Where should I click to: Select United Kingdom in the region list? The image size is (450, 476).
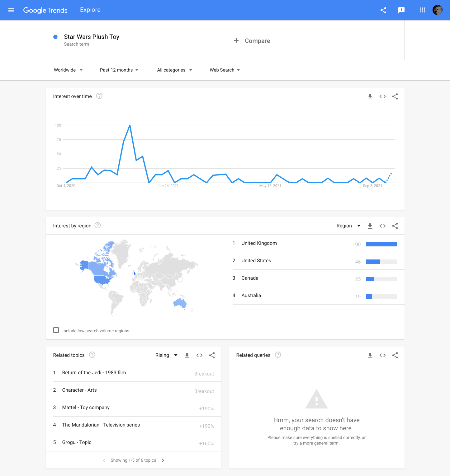click(x=318, y=243)
